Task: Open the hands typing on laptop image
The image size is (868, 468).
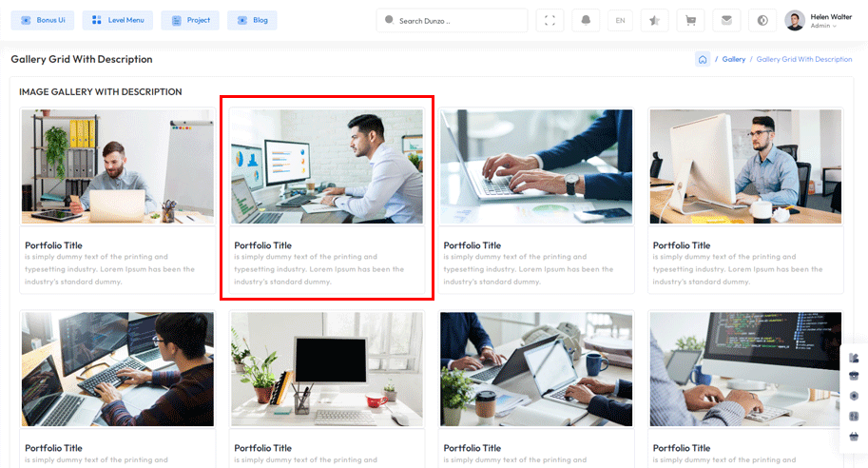Action: click(536, 166)
